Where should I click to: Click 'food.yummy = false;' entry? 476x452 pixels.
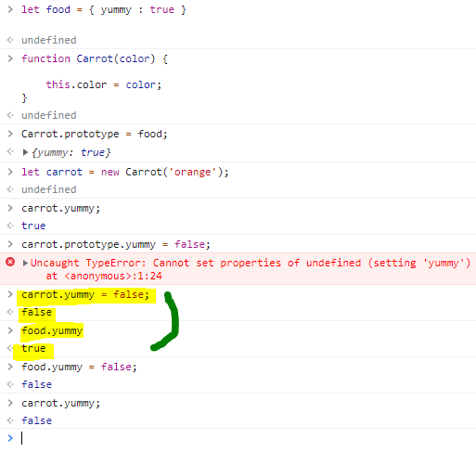(79, 367)
